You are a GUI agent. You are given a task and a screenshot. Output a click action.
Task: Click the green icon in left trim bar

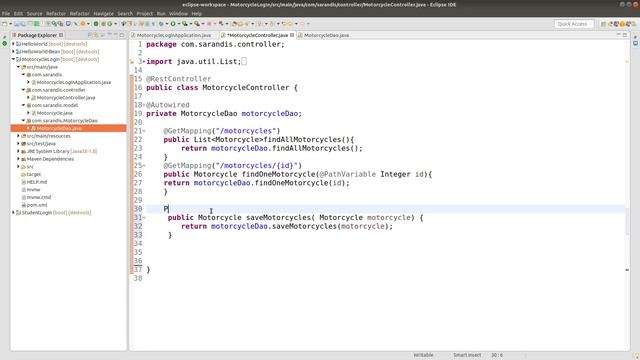(x=5, y=43)
